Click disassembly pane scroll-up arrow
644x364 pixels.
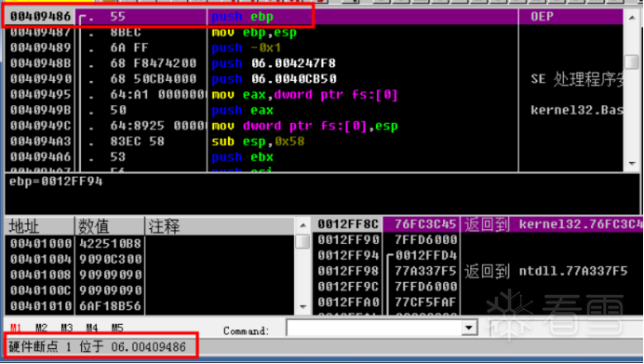coord(632,18)
